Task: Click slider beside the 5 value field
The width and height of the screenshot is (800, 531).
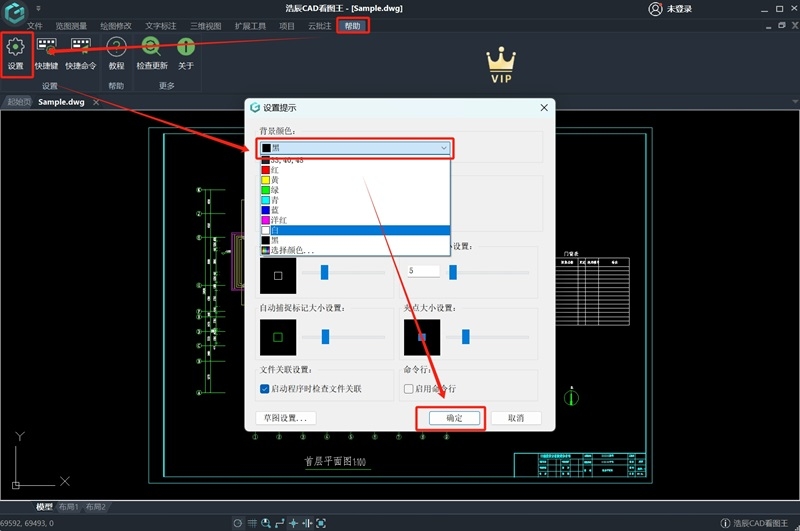Action: pos(453,272)
